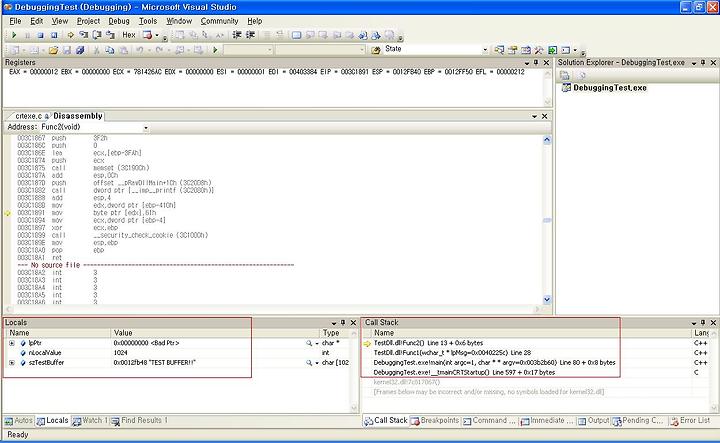Click the Value column header in Locals
Image resolution: width=720 pixels, height=443 pixels.
pos(214,333)
